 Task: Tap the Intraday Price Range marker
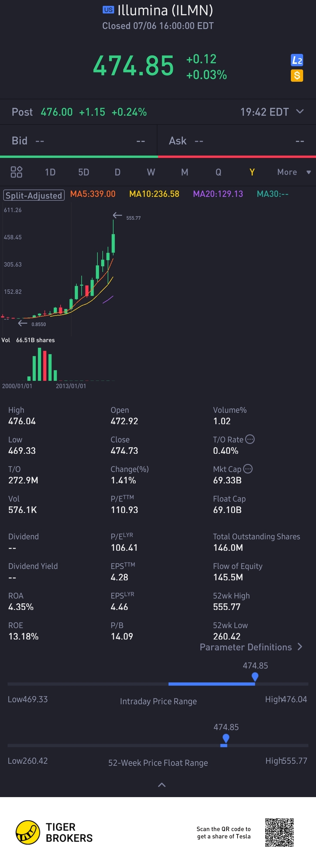pos(255,677)
